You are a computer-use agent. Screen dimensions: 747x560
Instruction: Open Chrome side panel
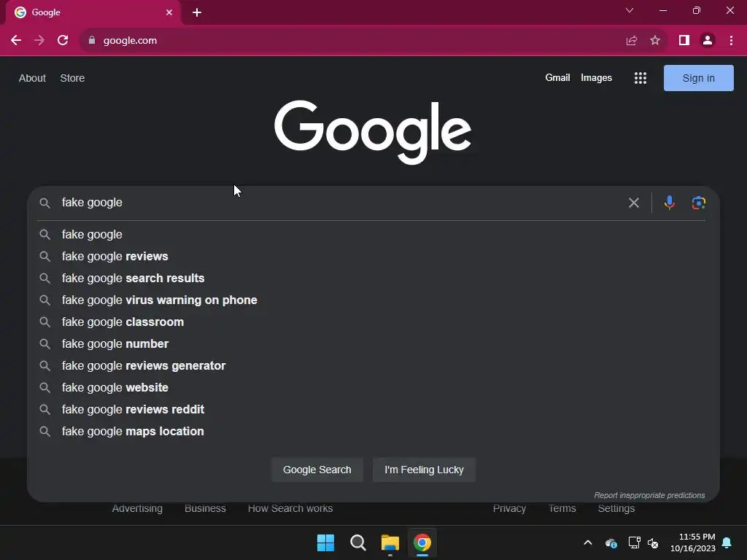(x=684, y=41)
